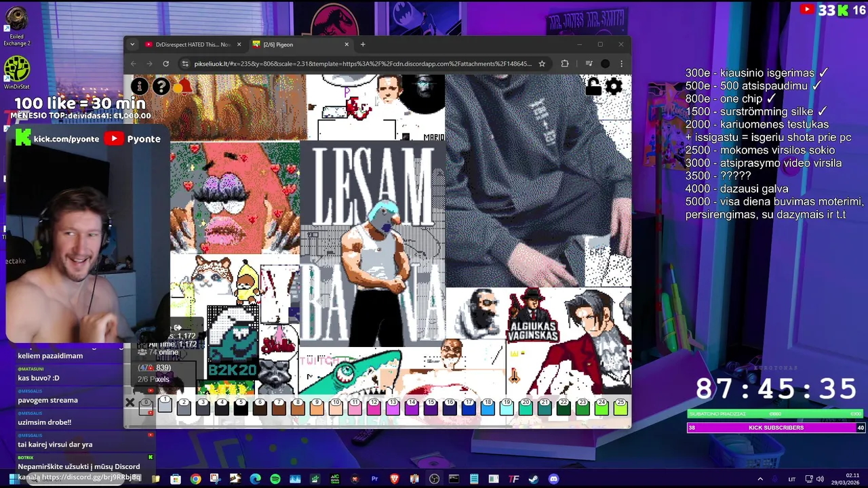Toggle the padlock icon on the canvas

[x=593, y=86]
